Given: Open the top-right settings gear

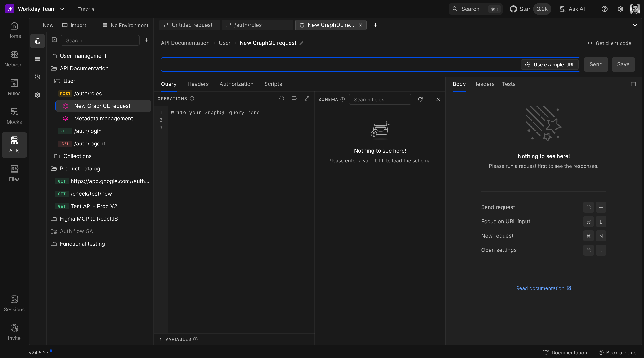Looking at the screenshot, I should pos(621,9).
